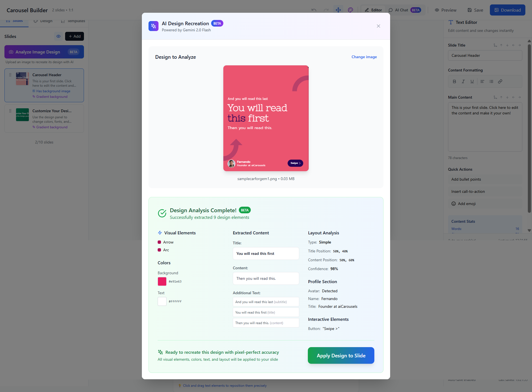Click the bold formatting icon

coord(454,81)
